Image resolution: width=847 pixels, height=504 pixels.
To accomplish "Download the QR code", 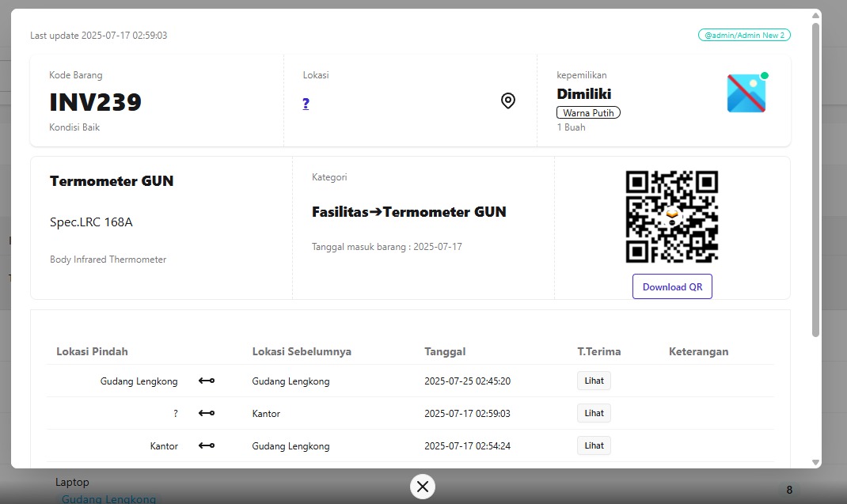I will [x=672, y=287].
